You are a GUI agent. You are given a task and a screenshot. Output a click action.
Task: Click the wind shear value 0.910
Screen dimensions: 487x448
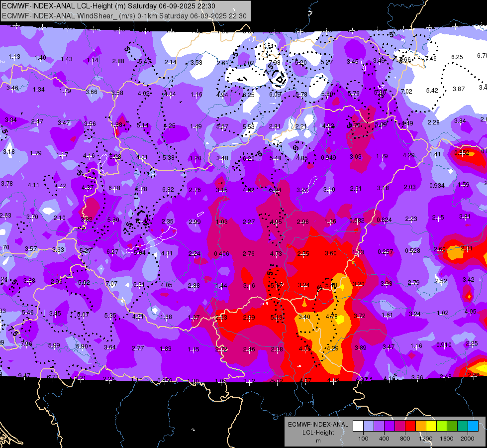(x=444, y=345)
